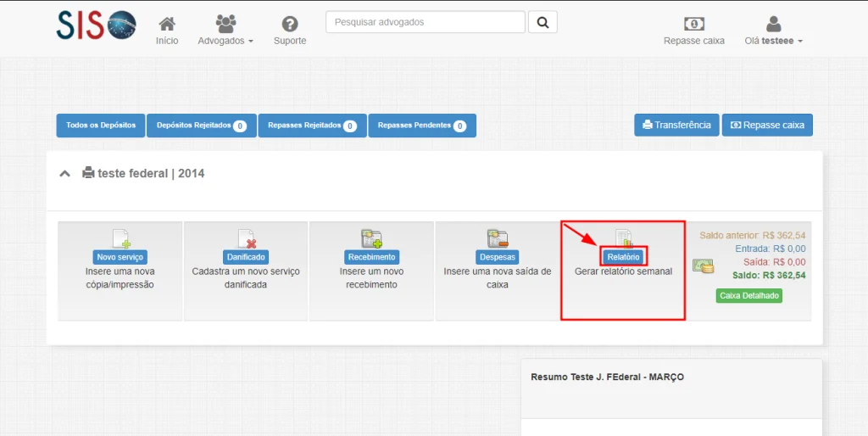The width and height of the screenshot is (868, 436).
Task: Click 'Insere uma nova cópia/impressão' text
Action: click(x=120, y=278)
